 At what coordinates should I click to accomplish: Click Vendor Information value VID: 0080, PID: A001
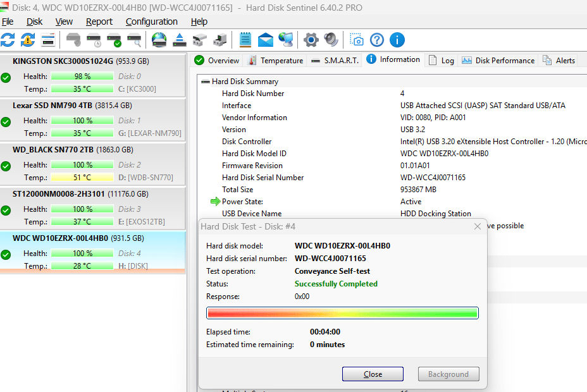(433, 118)
